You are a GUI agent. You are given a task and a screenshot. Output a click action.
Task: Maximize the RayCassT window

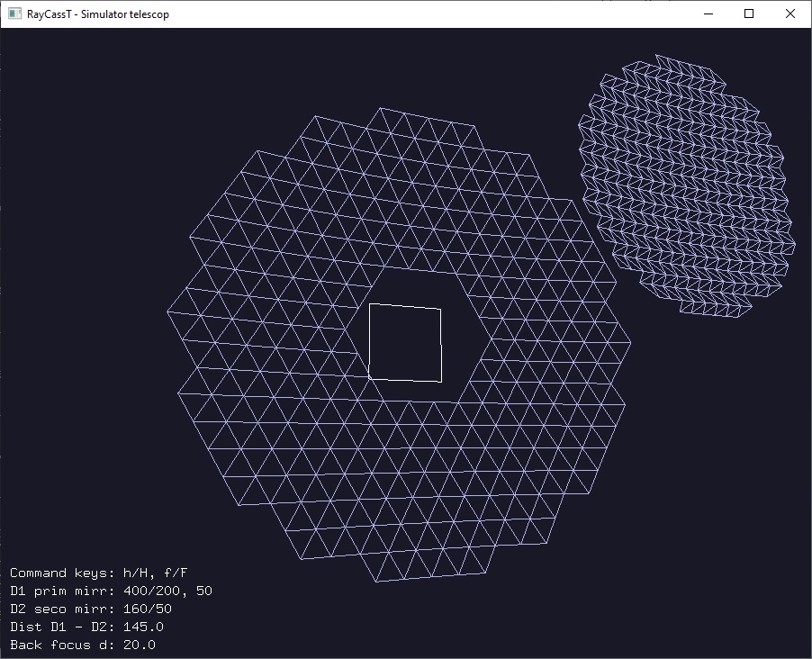(x=749, y=14)
